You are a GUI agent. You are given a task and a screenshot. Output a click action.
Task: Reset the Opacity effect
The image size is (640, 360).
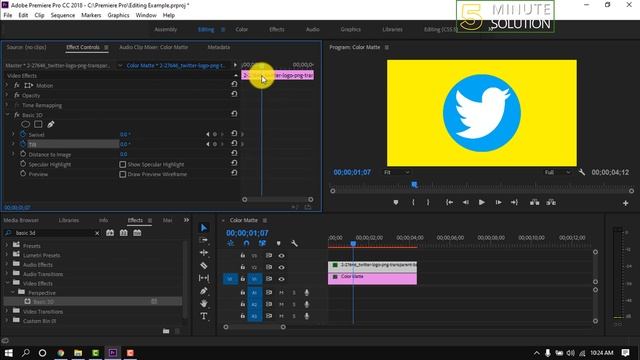click(x=234, y=94)
